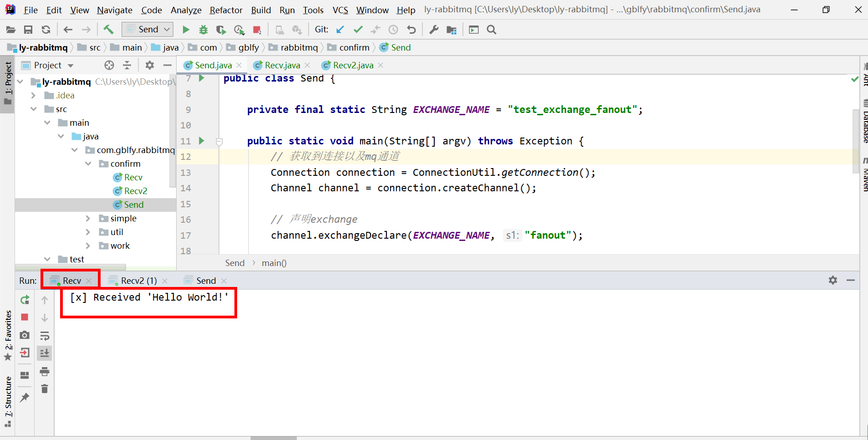Close the Send.java editor tab
Screen dimensions: 868x440
[239, 65]
